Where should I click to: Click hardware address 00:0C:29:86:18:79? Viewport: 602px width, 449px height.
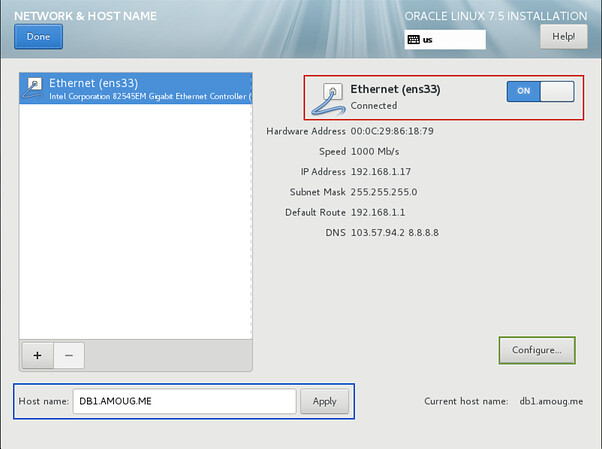(392, 131)
